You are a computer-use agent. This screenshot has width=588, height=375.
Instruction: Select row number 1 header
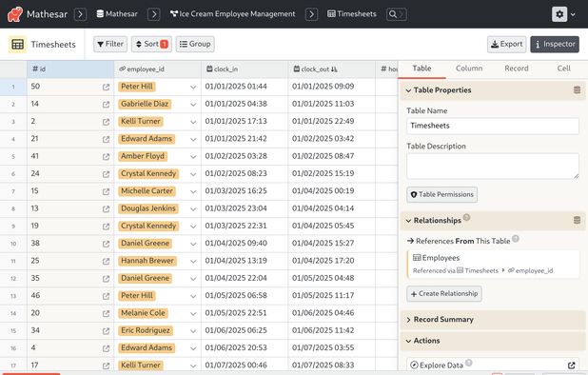[13, 87]
